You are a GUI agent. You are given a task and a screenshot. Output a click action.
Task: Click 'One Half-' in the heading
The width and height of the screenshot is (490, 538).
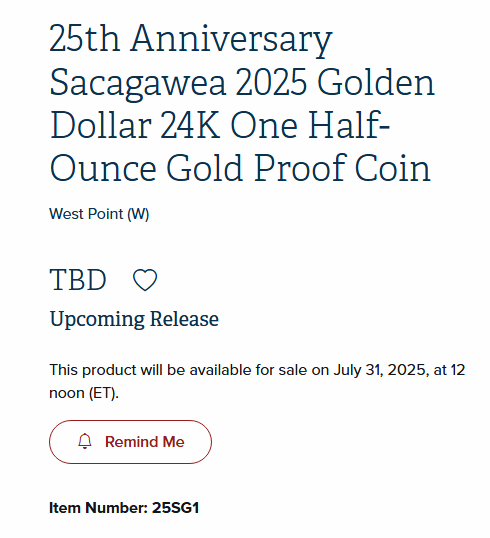click(310, 125)
